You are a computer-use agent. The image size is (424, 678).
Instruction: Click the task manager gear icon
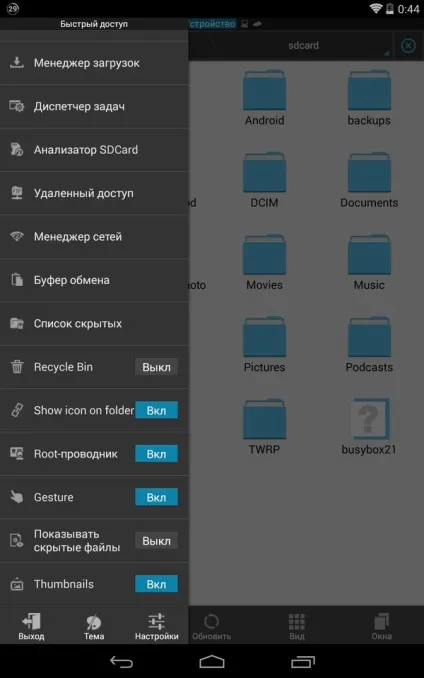pyautogui.click(x=17, y=106)
